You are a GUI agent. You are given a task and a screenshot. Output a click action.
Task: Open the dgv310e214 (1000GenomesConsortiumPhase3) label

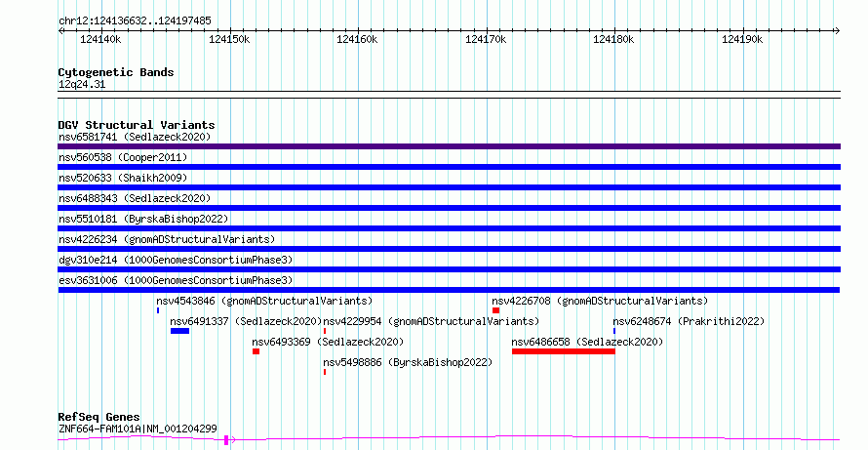tap(176, 260)
